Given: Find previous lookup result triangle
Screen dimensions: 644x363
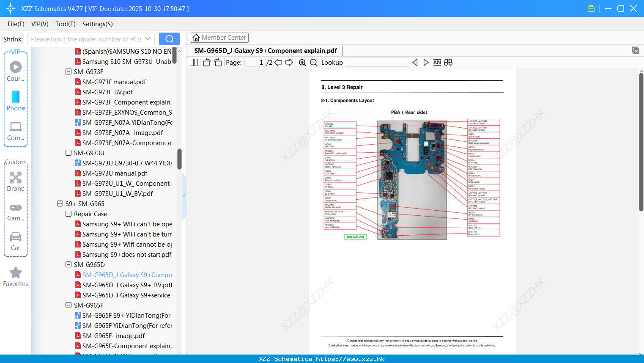Looking at the screenshot, I should click(415, 63).
